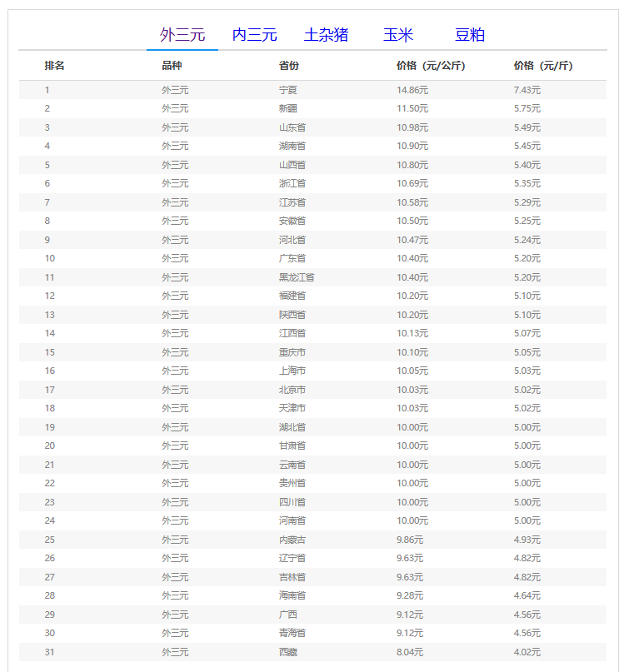The height and width of the screenshot is (672, 634).
Task: Click the 8.04元 price for 西藏
Action: point(410,652)
